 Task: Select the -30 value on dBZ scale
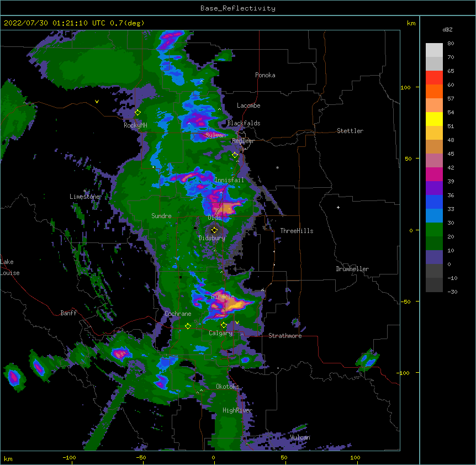click(x=452, y=292)
